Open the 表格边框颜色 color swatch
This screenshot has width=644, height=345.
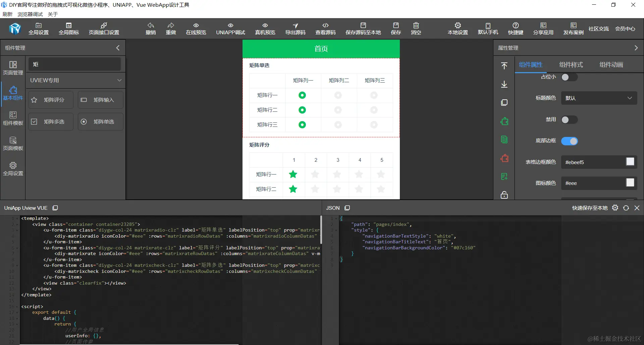pyautogui.click(x=630, y=162)
